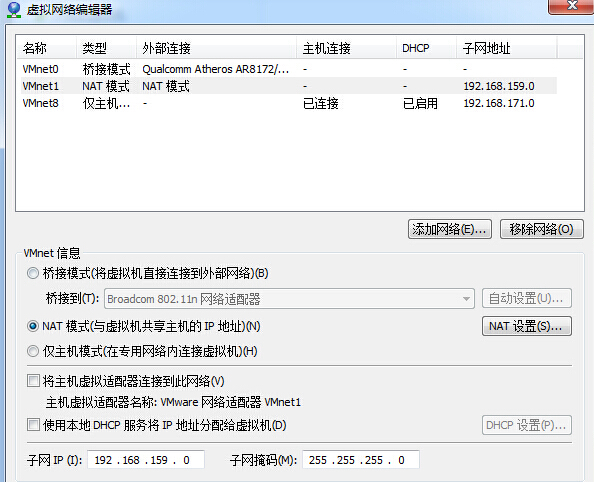Viewport: 594px width, 482px height.
Task: Click the 移除网络(O) button
Action: pyautogui.click(x=542, y=229)
